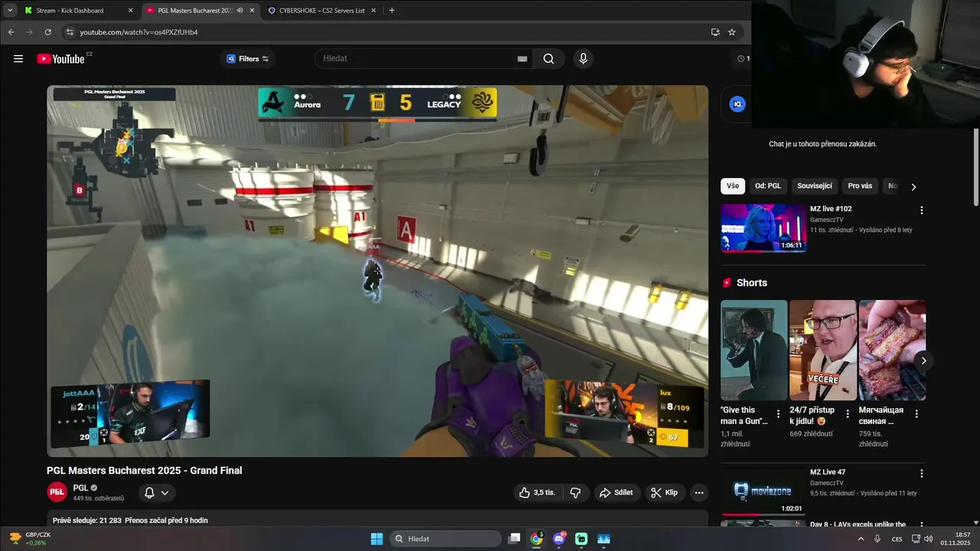The height and width of the screenshot is (551, 980).
Task: Open options for Give this man a Gun short
Action: [x=779, y=413]
